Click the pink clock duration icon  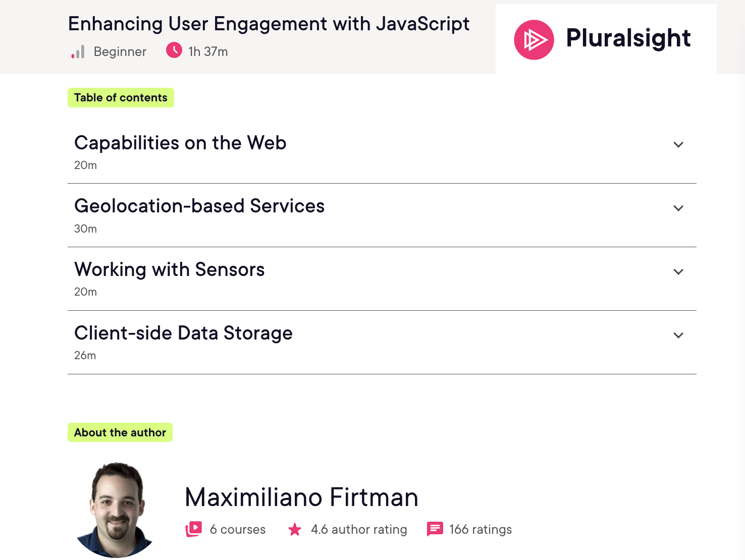click(174, 50)
